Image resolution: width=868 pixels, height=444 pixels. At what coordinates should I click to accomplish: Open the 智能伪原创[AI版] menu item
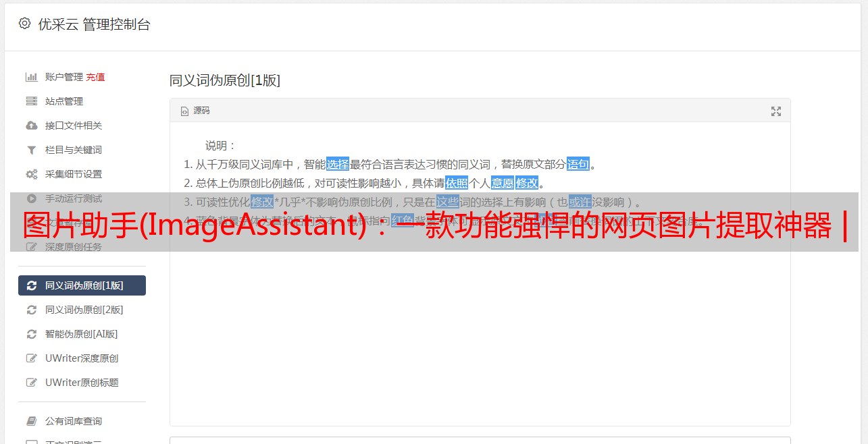(82, 334)
